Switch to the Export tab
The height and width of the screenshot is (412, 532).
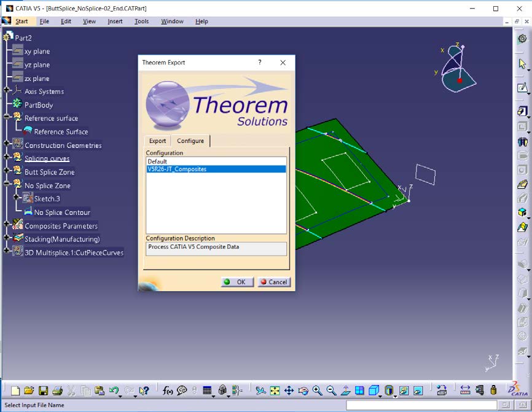pyautogui.click(x=157, y=141)
